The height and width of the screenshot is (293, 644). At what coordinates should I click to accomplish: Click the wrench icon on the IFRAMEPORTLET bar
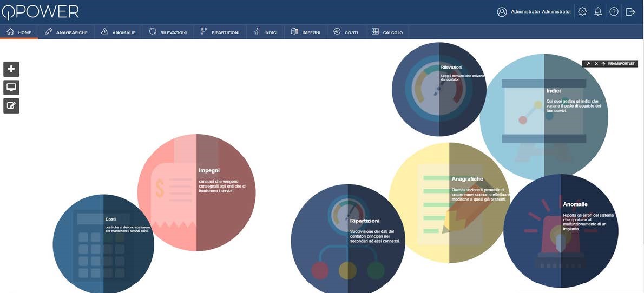(x=588, y=64)
